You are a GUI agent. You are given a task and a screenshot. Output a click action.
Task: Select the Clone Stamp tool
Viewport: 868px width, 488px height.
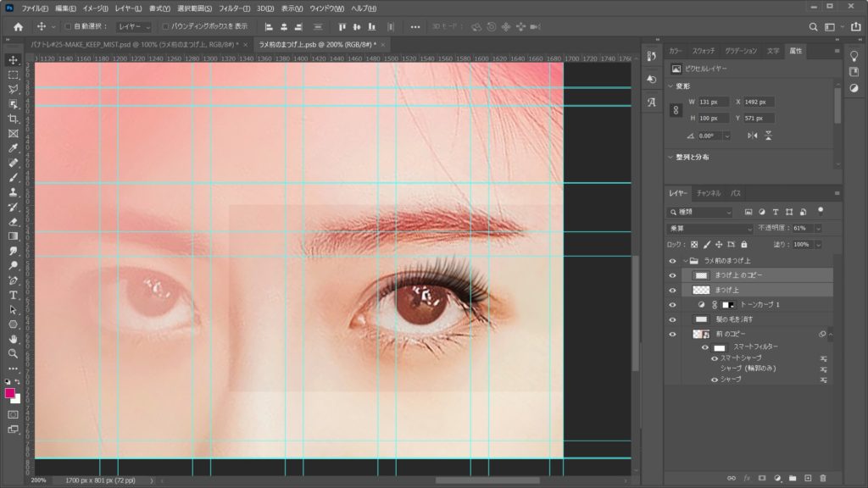coord(14,192)
